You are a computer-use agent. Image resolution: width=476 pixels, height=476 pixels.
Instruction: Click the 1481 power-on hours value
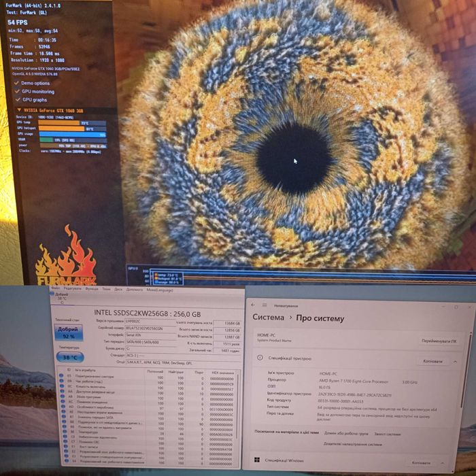tap(227, 351)
